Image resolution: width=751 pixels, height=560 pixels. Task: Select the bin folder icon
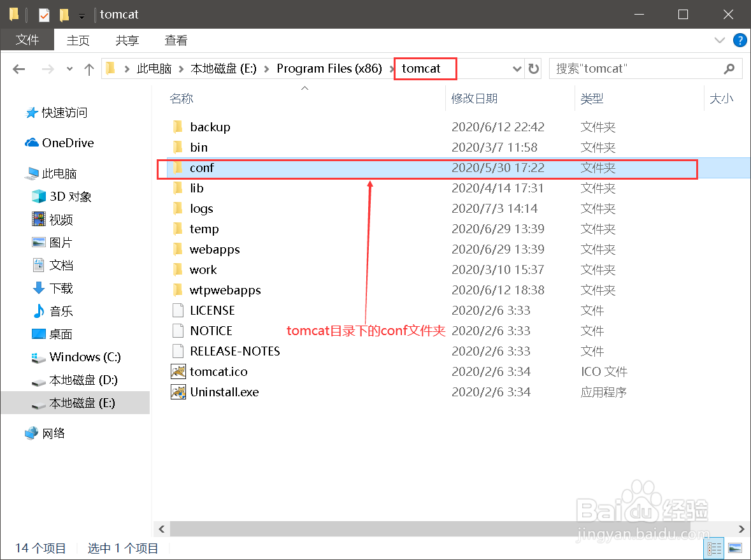coord(178,147)
